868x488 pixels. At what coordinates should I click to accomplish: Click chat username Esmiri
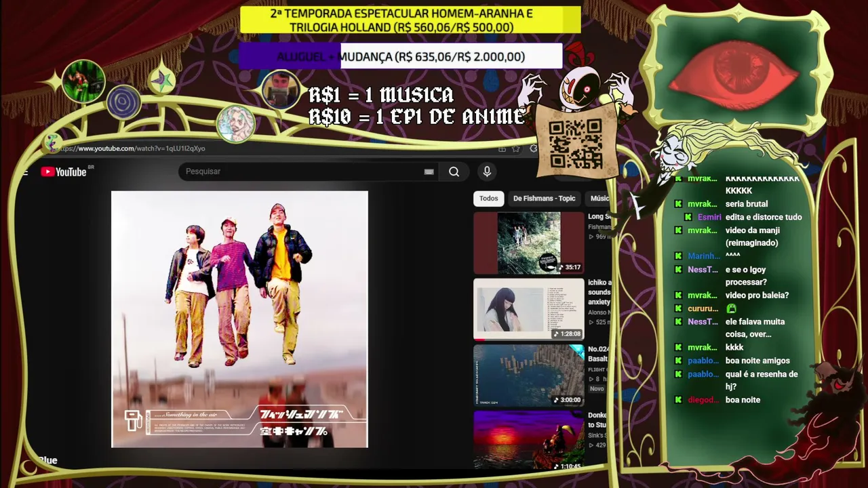coord(709,217)
